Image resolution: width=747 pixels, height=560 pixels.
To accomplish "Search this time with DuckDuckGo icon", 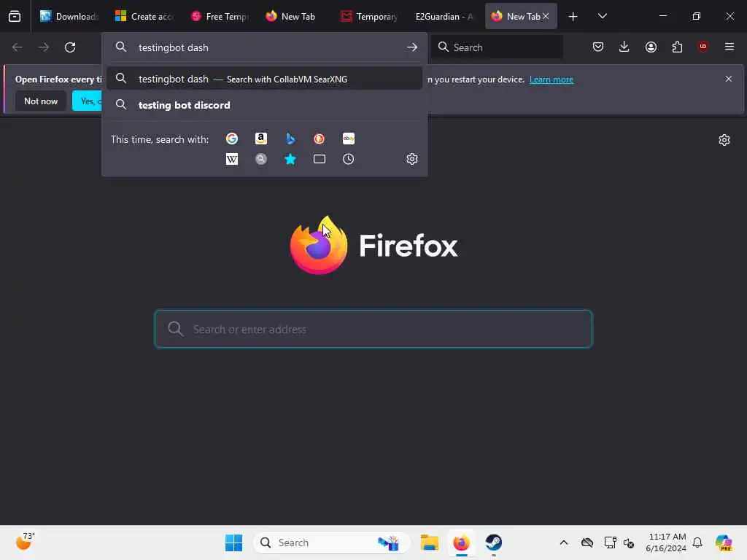I will (x=320, y=139).
